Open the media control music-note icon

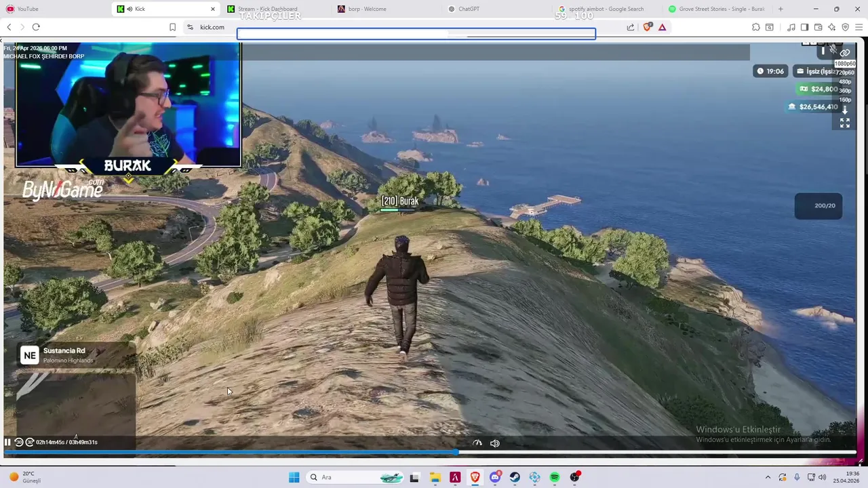point(791,27)
